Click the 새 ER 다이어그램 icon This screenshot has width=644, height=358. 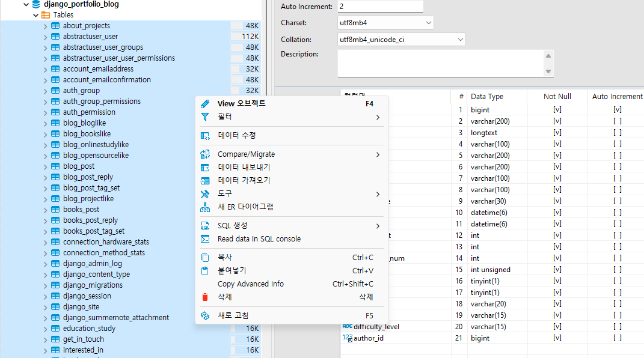coord(205,207)
